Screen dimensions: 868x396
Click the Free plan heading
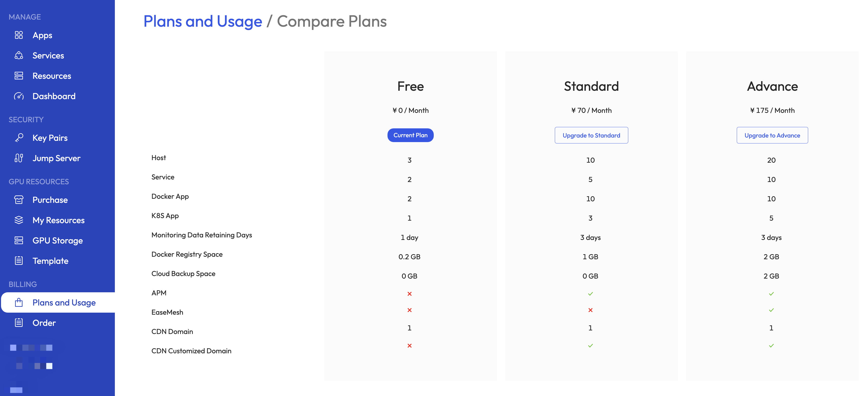(410, 86)
